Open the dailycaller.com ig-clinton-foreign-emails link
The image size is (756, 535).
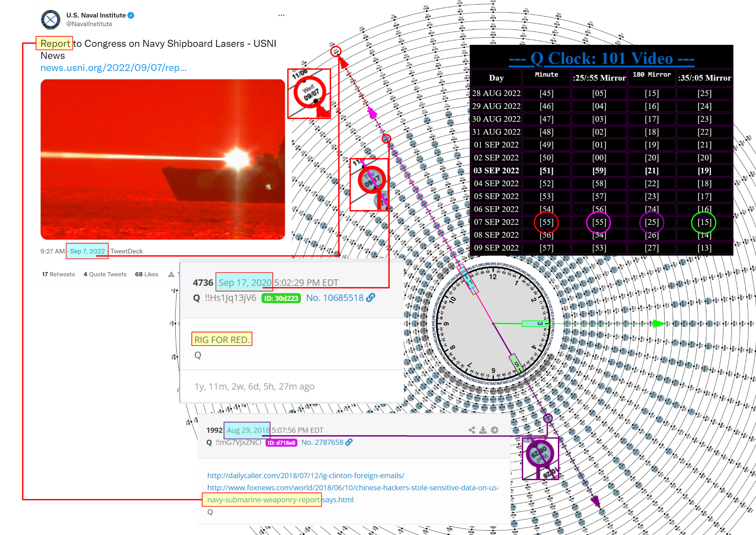pyautogui.click(x=306, y=476)
